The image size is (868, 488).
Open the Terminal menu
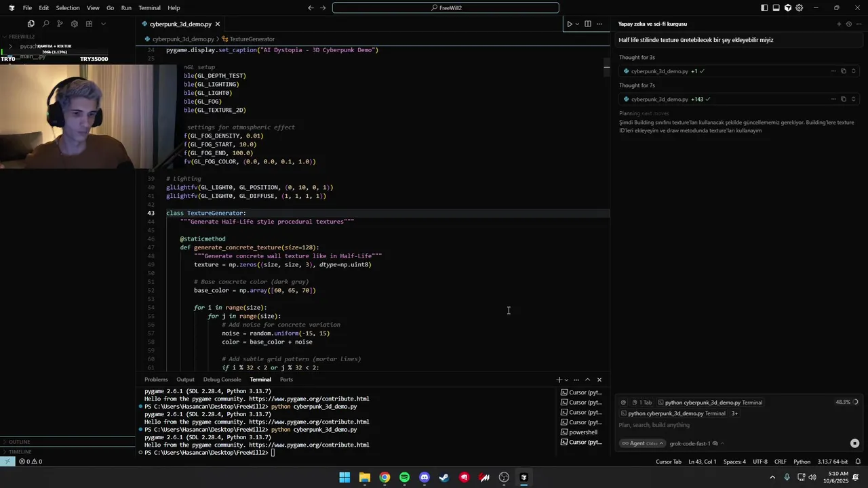(x=149, y=8)
